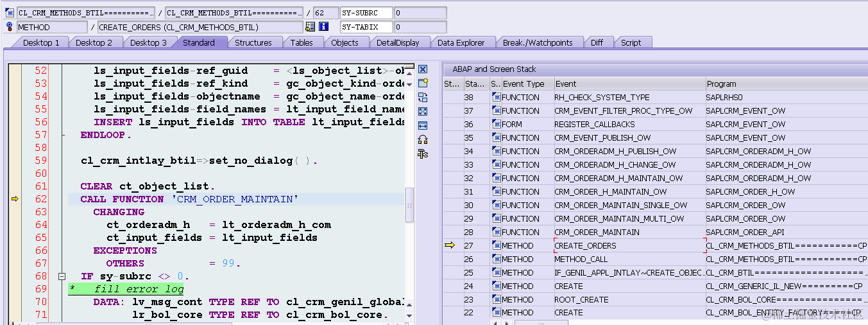This screenshot has height=325, width=868.
Task: Click the SY-TABIX value field
Action: [x=420, y=27]
